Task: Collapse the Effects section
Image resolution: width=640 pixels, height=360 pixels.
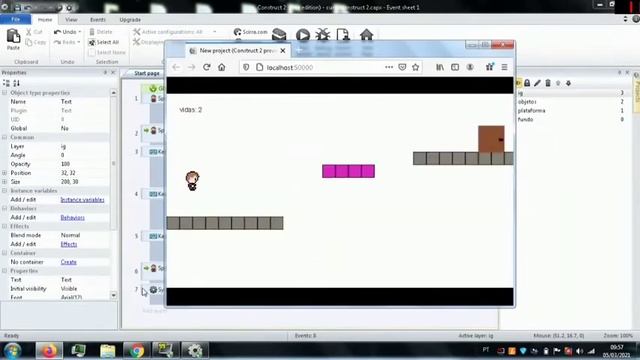Action: (x=4, y=226)
